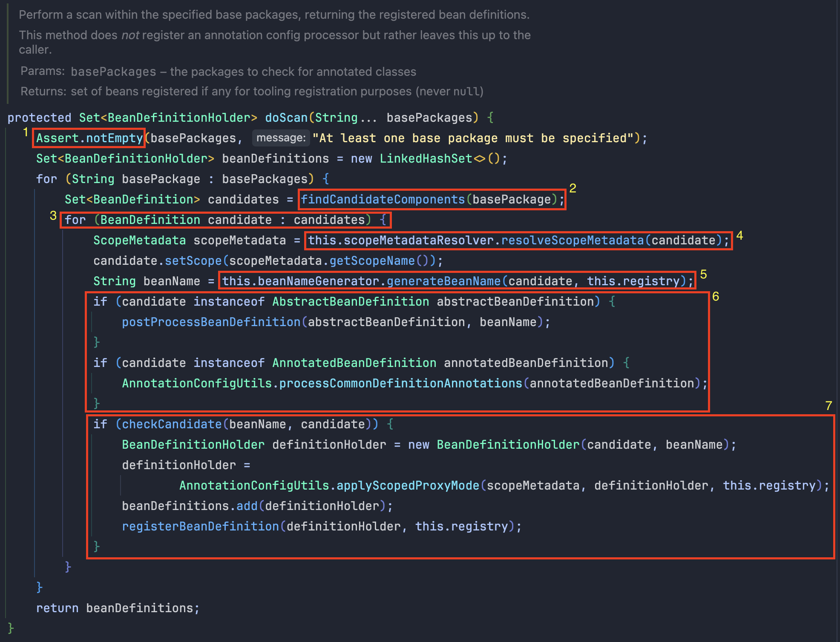The height and width of the screenshot is (642, 840).
Task: Click the applyScopedProxyMode method call
Action: click(x=408, y=485)
